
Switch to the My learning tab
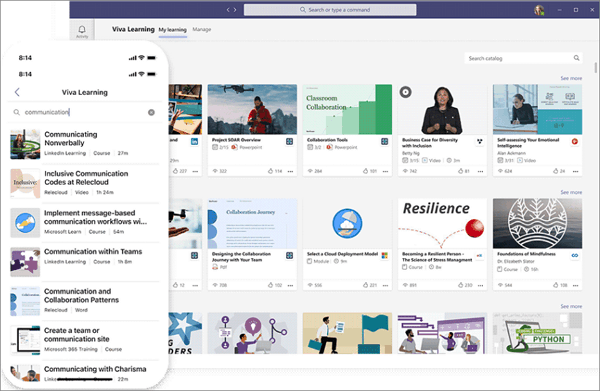click(173, 29)
